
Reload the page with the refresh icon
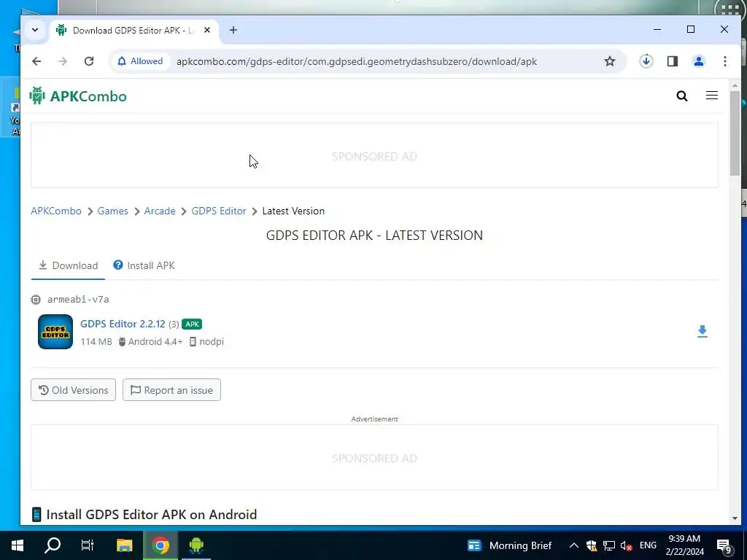click(89, 61)
